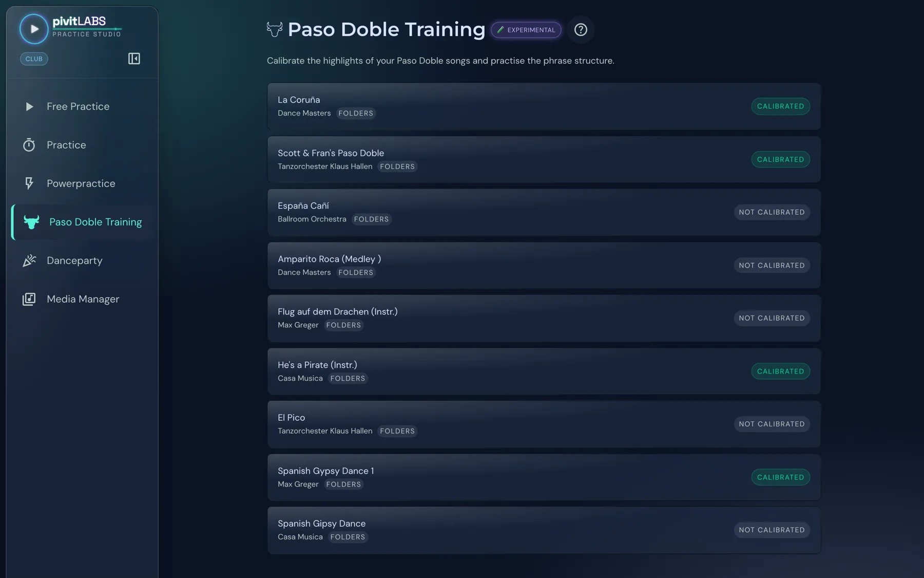The width and height of the screenshot is (924, 578).
Task: Click the Powerpractice lightning icon
Action: [29, 183]
